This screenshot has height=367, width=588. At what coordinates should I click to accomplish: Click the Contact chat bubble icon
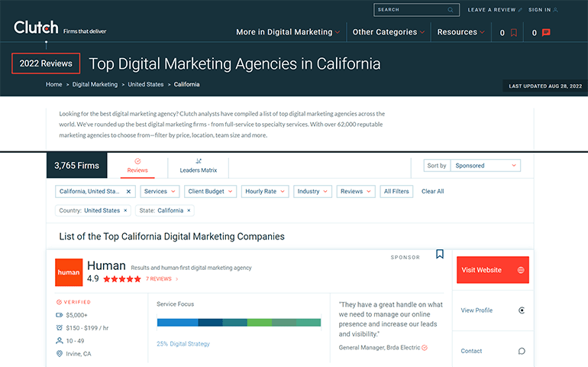tap(522, 351)
